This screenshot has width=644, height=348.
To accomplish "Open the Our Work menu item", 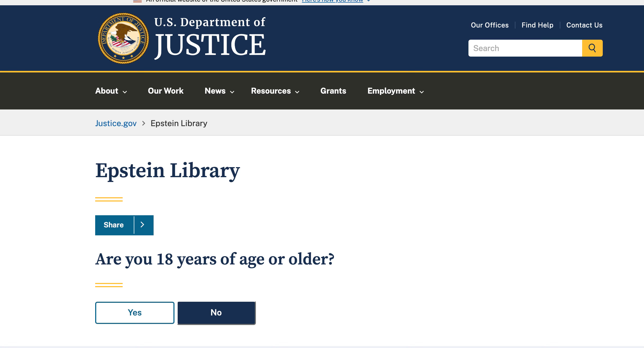I will pos(165,91).
